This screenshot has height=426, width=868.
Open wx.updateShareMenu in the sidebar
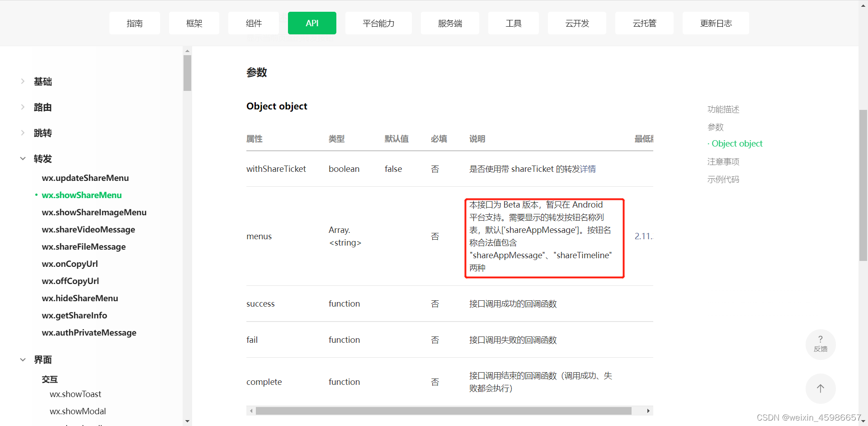[x=85, y=178]
